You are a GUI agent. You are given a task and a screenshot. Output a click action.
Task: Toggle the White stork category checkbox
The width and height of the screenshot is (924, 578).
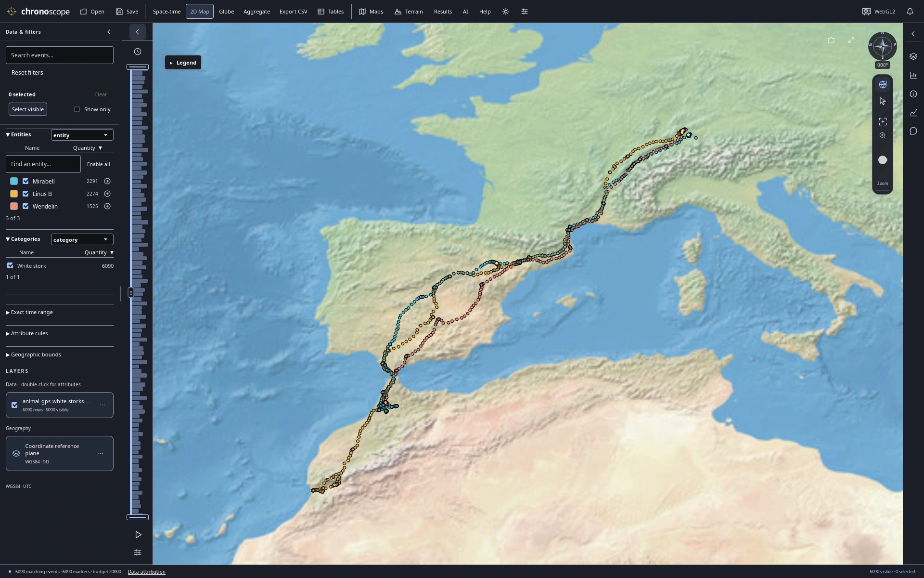pos(10,265)
